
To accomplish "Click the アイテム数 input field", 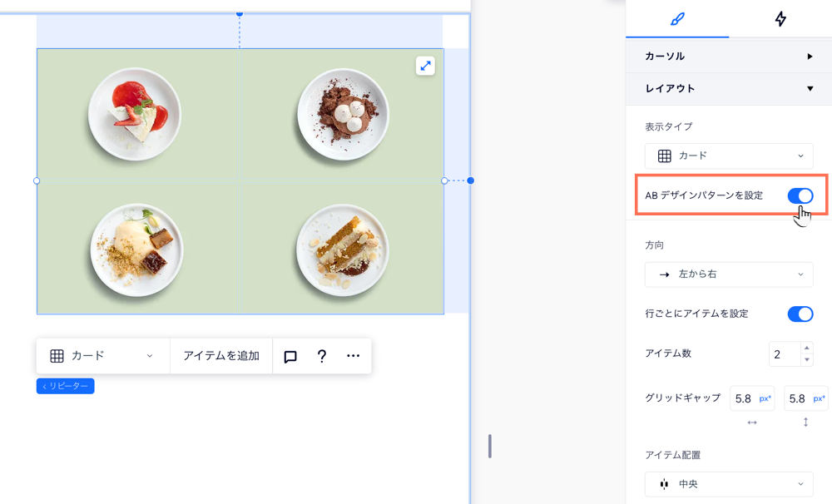I will [785, 354].
